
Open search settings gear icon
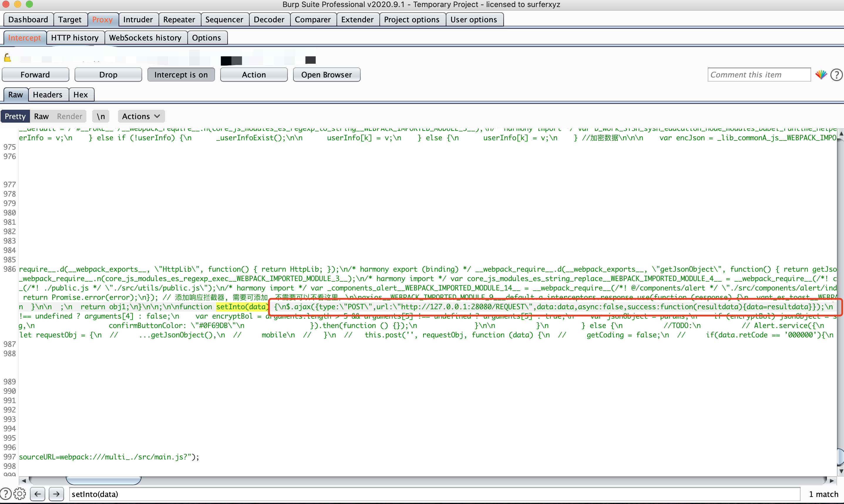(x=20, y=494)
